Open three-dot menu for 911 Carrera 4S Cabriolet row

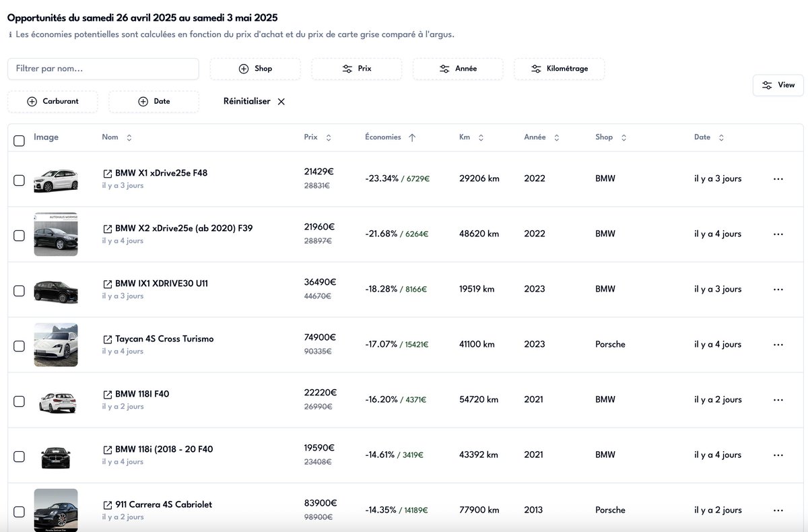(778, 510)
